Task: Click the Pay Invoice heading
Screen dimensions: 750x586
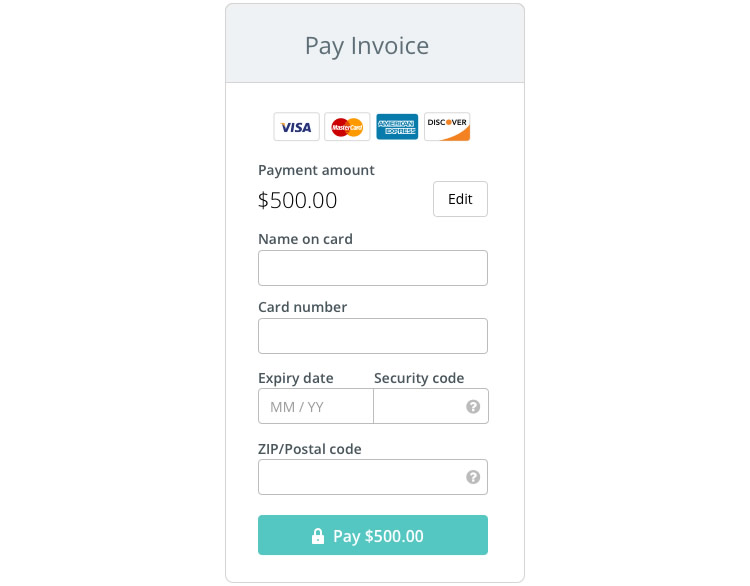Action: pyautogui.click(x=367, y=46)
